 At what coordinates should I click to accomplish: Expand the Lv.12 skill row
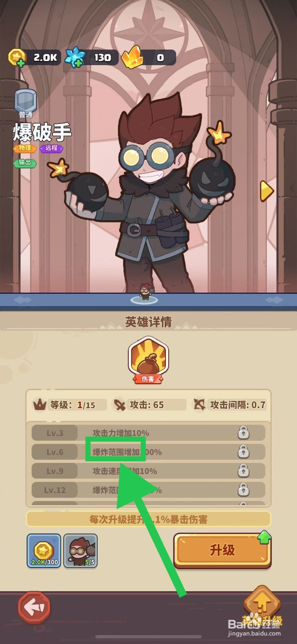[x=148, y=490]
